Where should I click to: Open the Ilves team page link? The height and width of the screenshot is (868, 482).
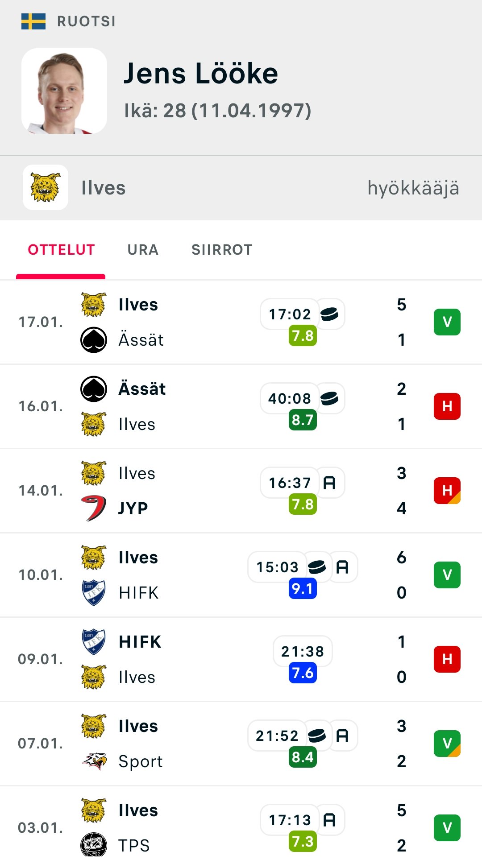pos(103,188)
